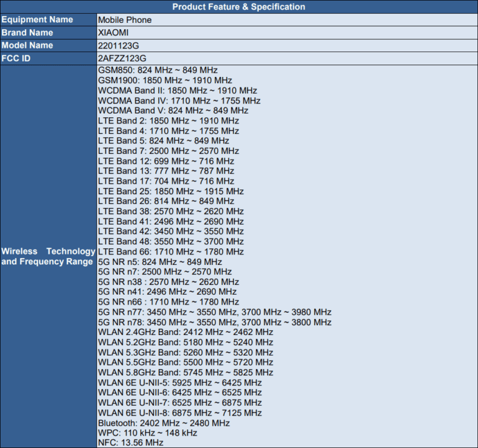
Task: Select the 'WLAN 6E U-NII-6' line
Action: (x=180, y=392)
